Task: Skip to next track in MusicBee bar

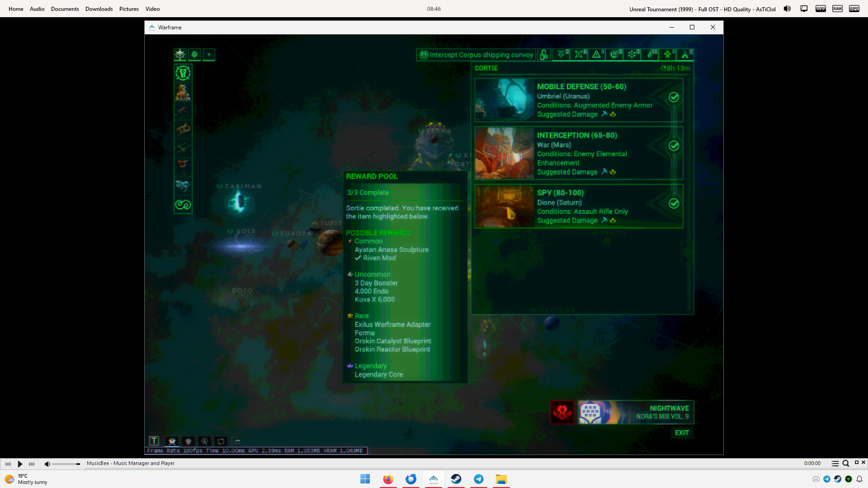Action: coord(32,464)
